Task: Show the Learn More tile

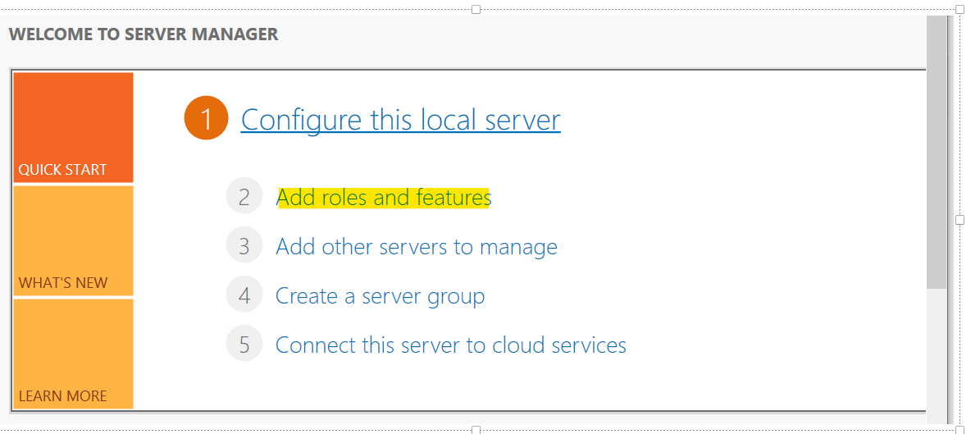Action: click(x=73, y=354)
